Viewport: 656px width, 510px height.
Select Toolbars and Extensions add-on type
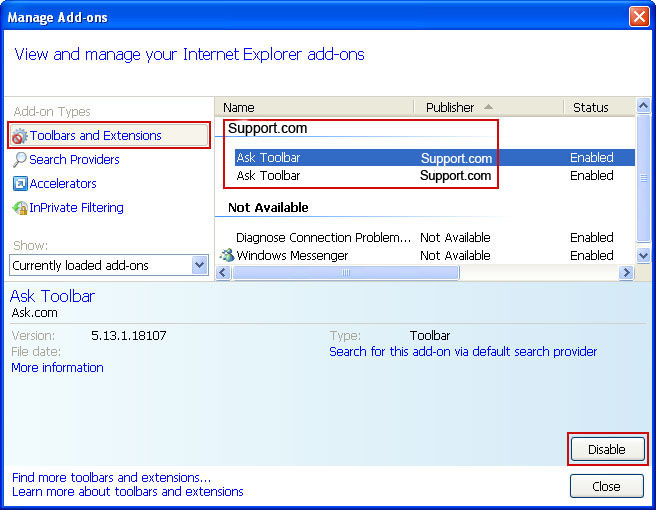coord(109,136)
